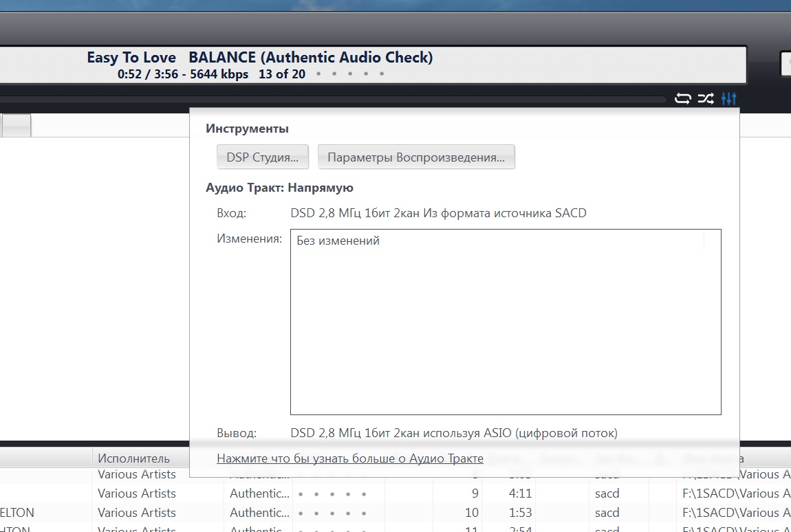Click the F:\1SACD path cell for track 10
The image size is (791, 532).
pos(729,513)
